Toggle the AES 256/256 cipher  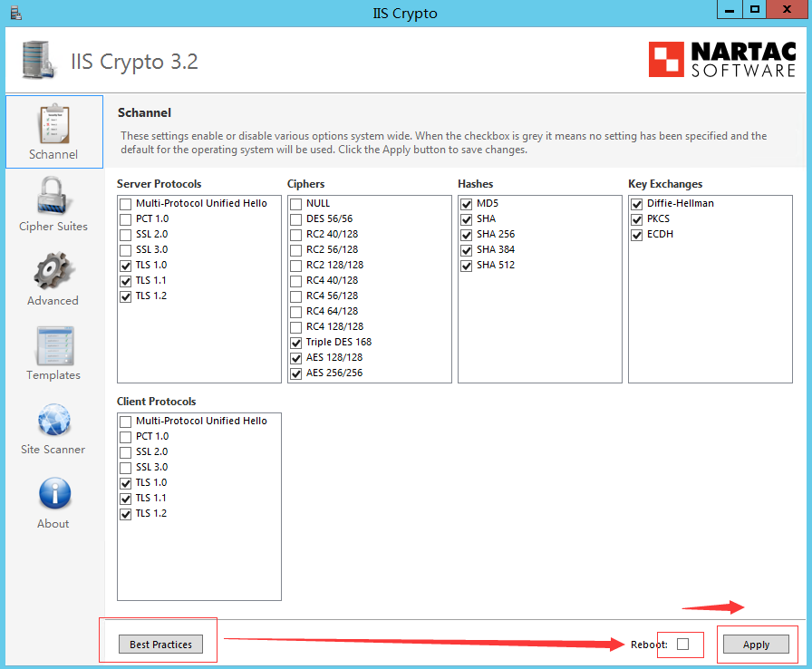click(295, 373)
